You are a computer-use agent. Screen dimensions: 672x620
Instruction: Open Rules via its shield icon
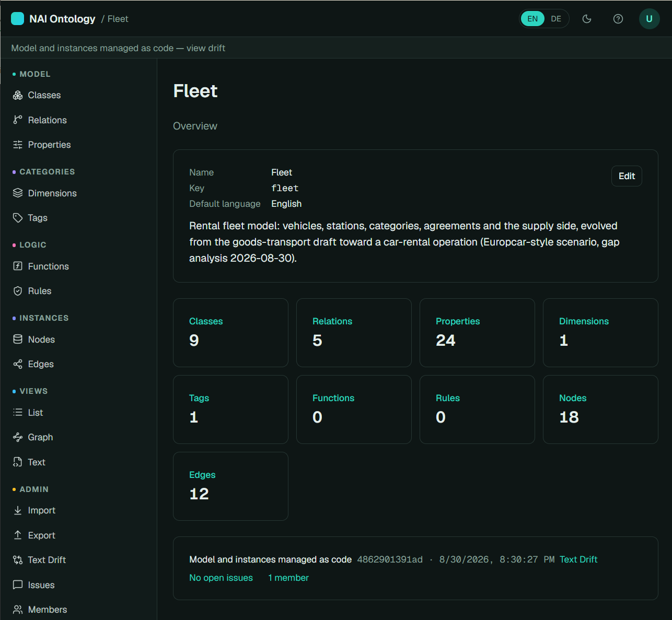(18, 291)
